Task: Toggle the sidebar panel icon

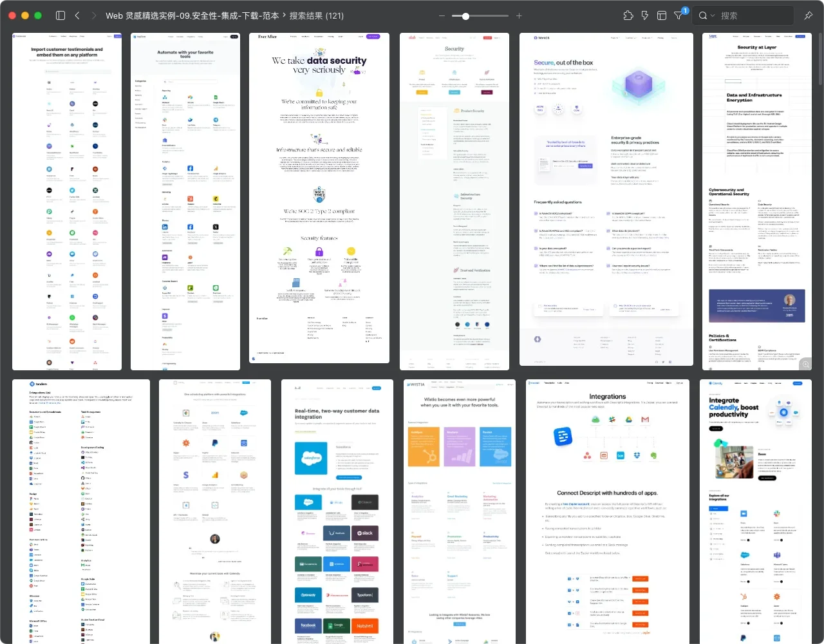Action: pos(61,15)
